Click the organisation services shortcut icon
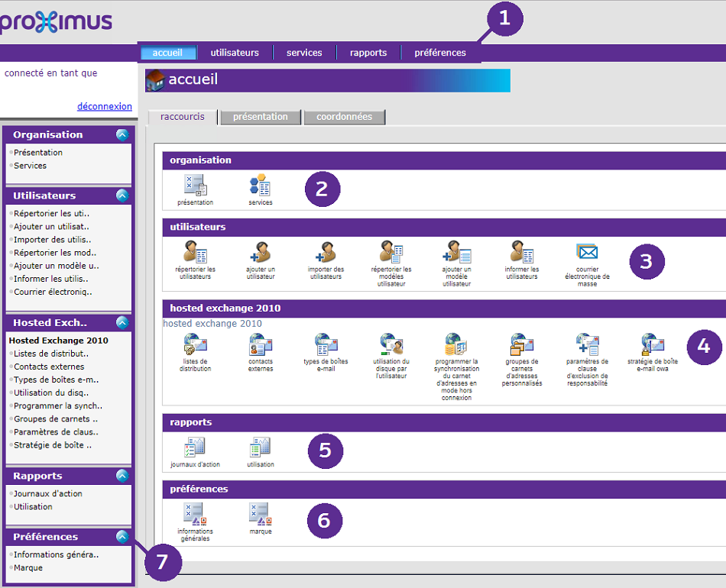 click(x=260, y=186)
